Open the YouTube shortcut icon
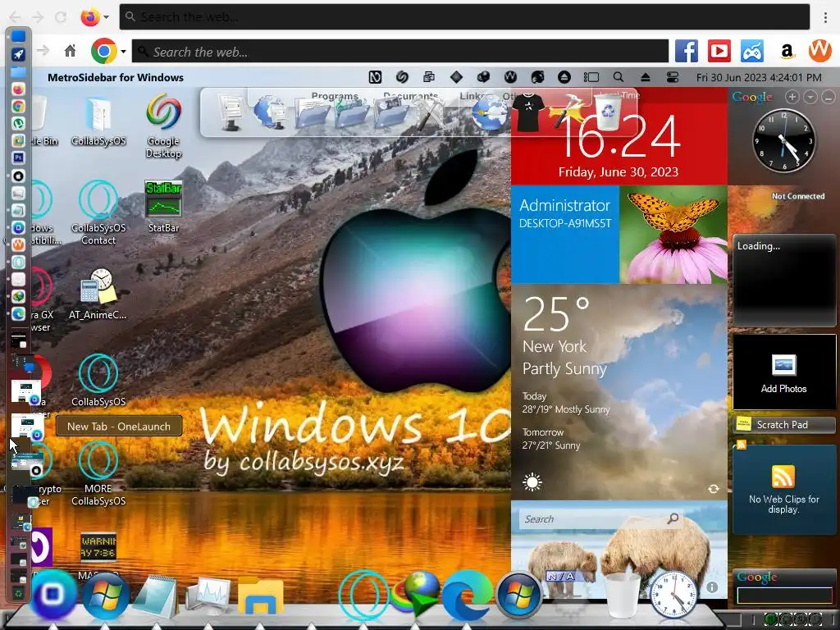This screenshot has width=840, height=630. click(719, 52)
